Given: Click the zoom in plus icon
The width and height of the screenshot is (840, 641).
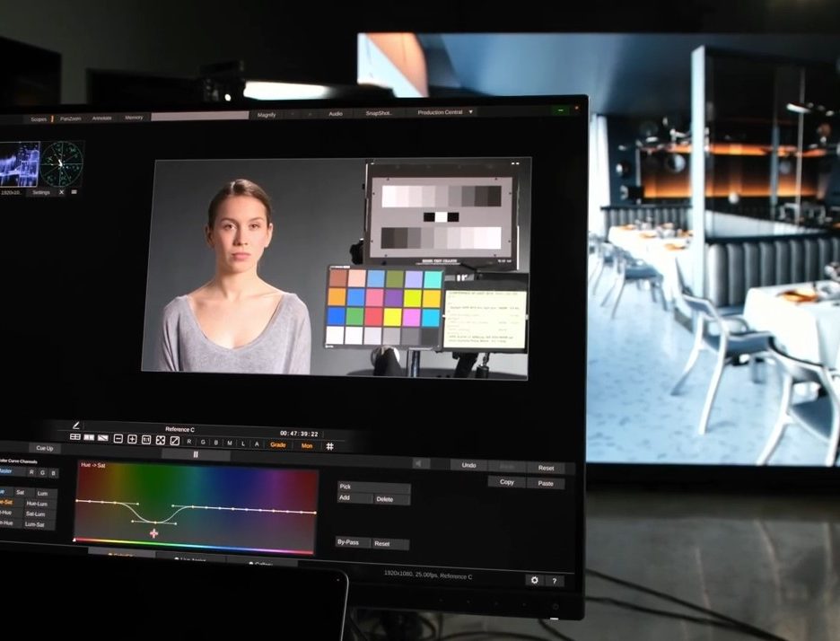Looking at the screenshot, I should pyautogui.click(x=132, y=439).
